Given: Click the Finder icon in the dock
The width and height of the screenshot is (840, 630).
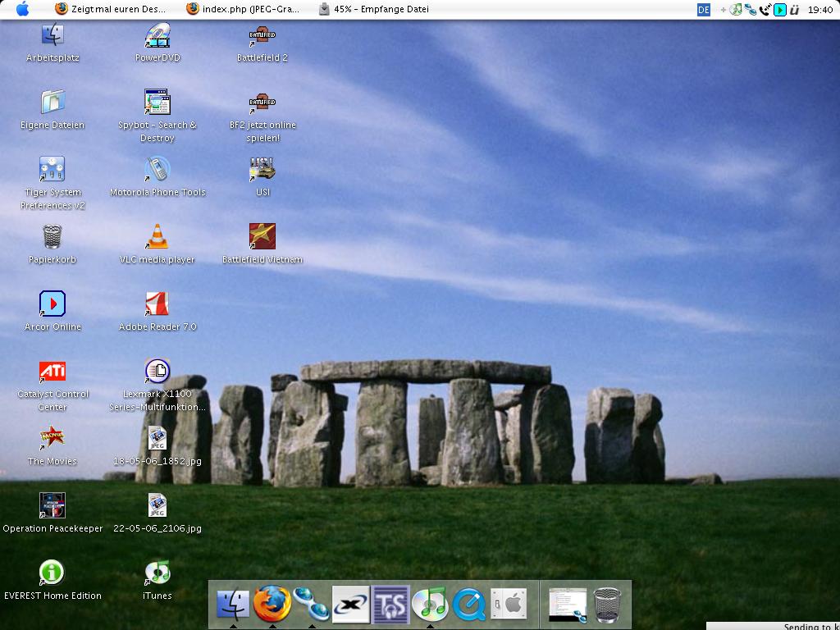Looking at the screenshot, I should [233, 605].
